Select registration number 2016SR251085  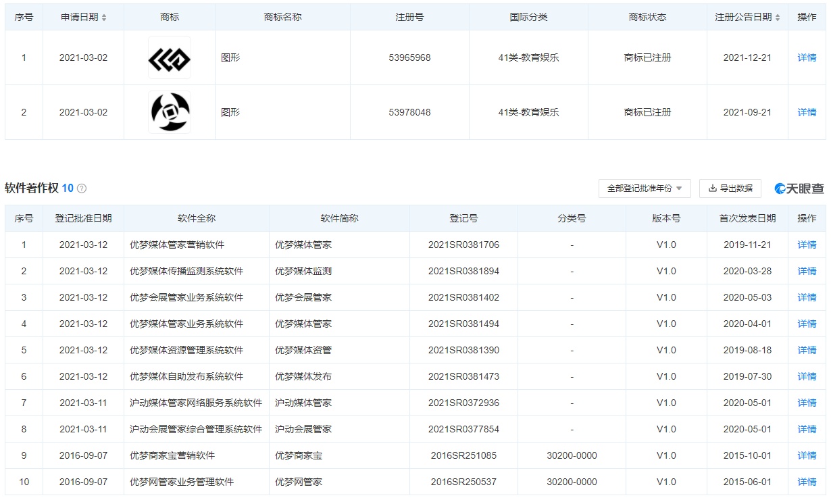[463, 455]
